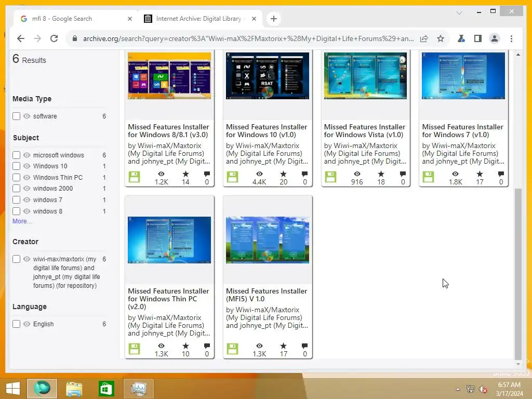Toggle eye icon beside Windows 10
The width and height of the screenshot is (532, 399).
(27, 166)
